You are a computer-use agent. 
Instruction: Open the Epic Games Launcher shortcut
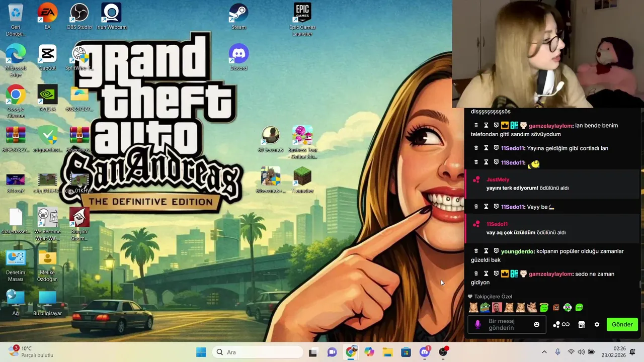(302, 20)
